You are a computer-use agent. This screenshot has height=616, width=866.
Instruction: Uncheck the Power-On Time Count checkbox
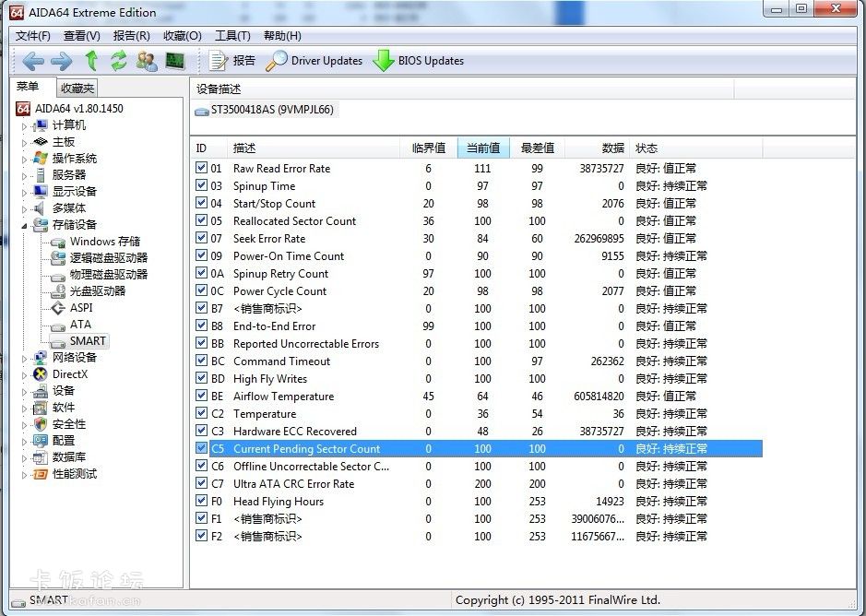click(x=202, y=255)
